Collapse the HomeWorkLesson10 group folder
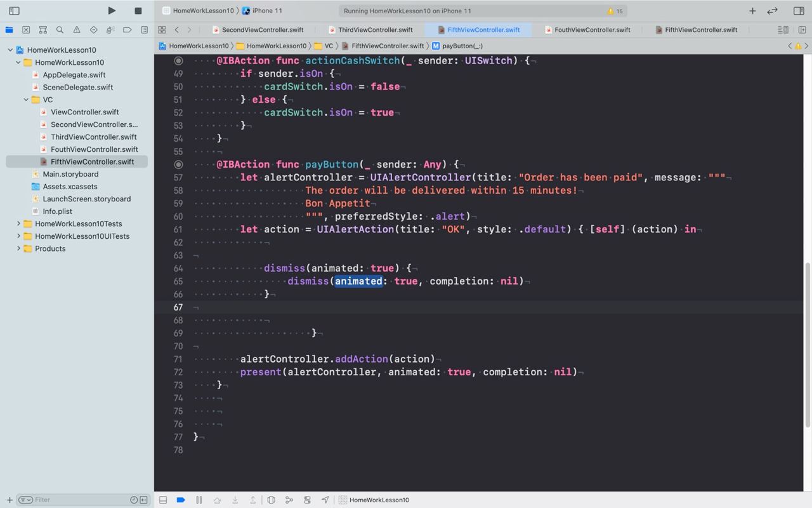This screenshot has height=508, width=812. 18,62
